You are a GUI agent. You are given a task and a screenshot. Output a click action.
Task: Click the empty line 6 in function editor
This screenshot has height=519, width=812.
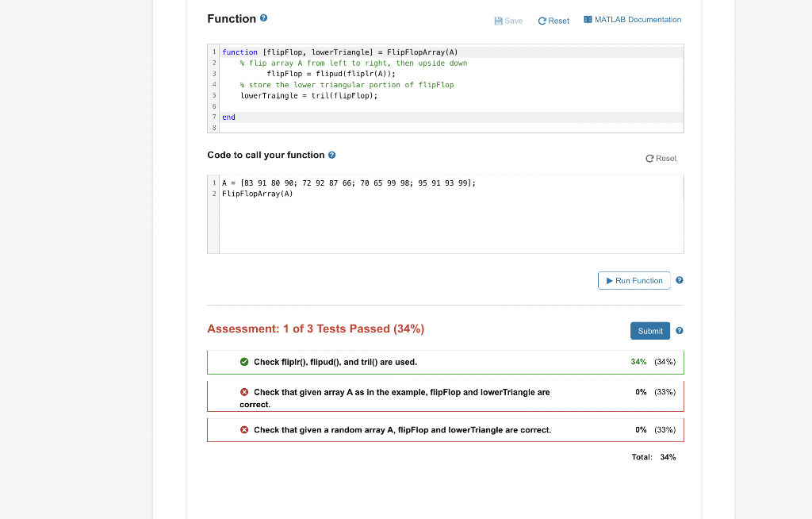coord(396,106)
